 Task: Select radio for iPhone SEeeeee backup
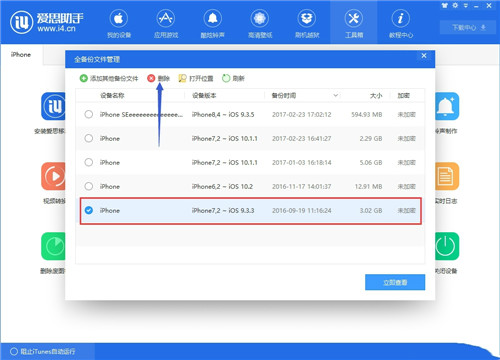tap(89, 114)
